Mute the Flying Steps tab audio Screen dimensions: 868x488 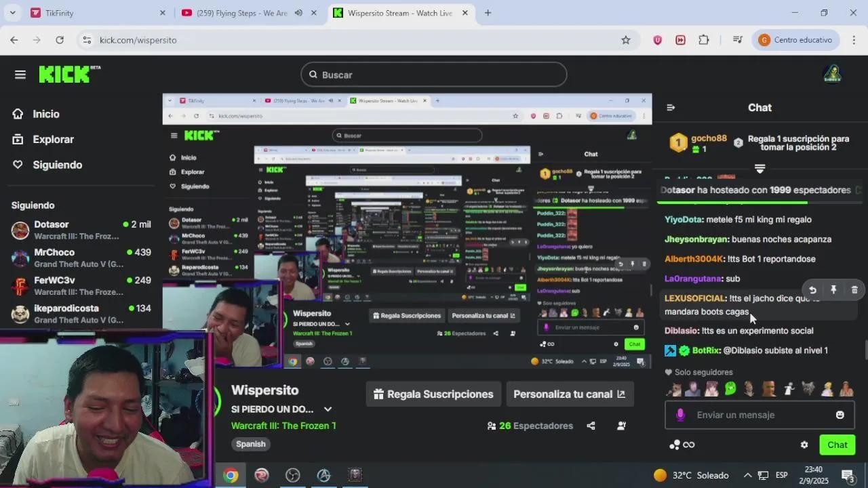pyautogui.click(x=298, y=13)
